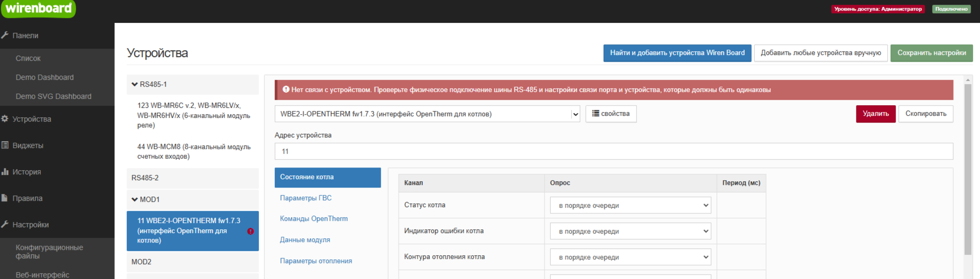Open polling dropdown for Контура отопления котла
The width and height of the screenshot is (980, 279).
tap(631, 257)
